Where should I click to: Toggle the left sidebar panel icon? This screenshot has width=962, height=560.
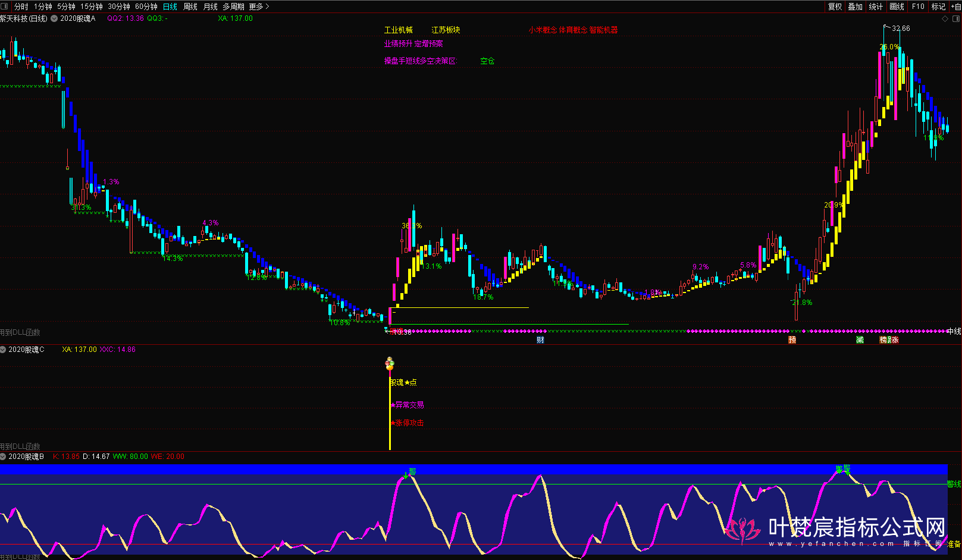click(x=5, y=7)
